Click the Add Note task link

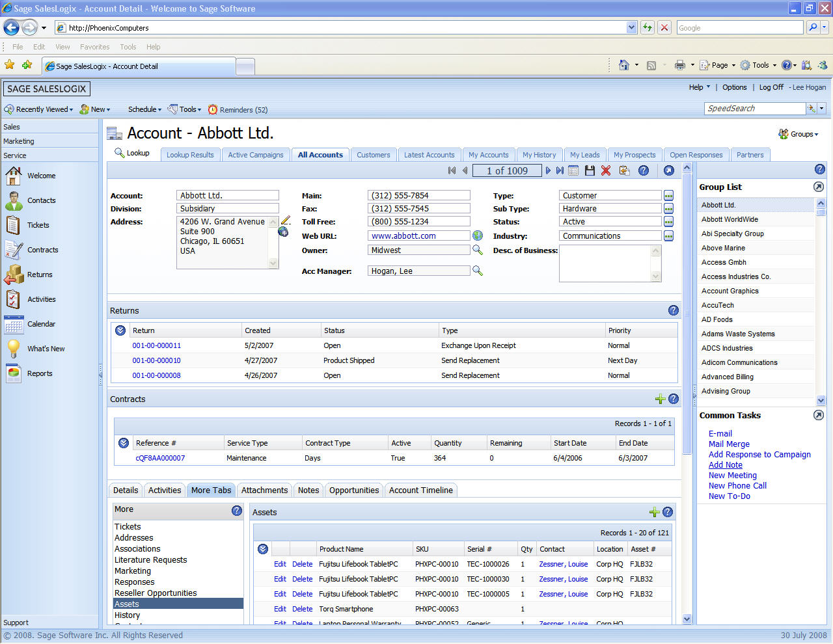click(x=726, y=465)
